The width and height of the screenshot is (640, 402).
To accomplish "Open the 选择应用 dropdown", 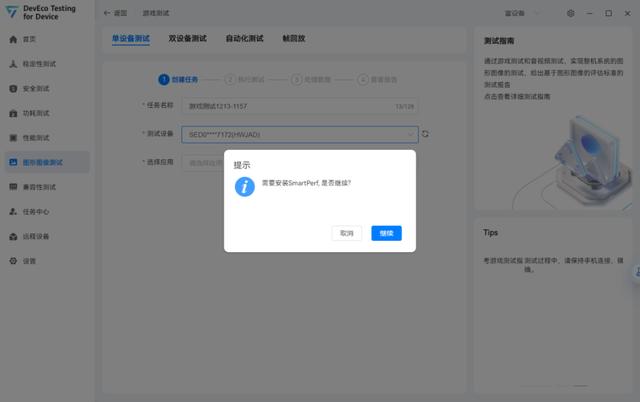I will 300,163.
